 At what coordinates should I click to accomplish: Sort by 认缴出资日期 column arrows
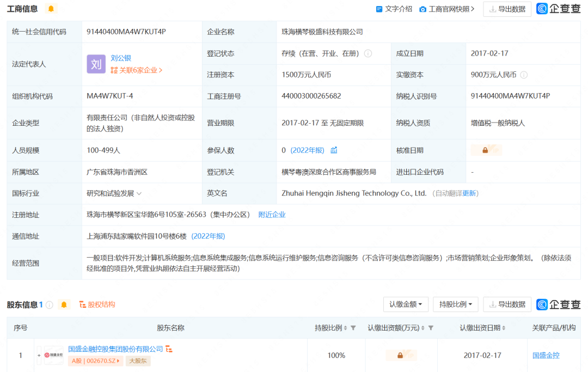(504, 328)
